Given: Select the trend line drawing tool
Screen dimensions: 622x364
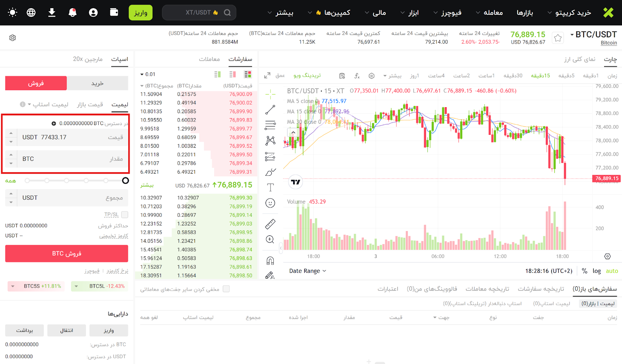Looking at the screenshot, I should [x=270, y=110].
